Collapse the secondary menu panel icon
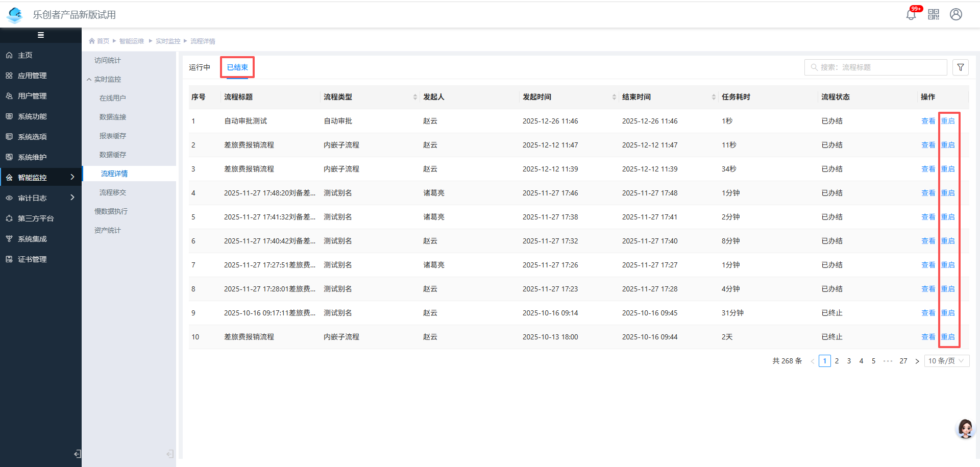Image resolution: width=980 pixels, height=467 pixels. click(170, 454)
